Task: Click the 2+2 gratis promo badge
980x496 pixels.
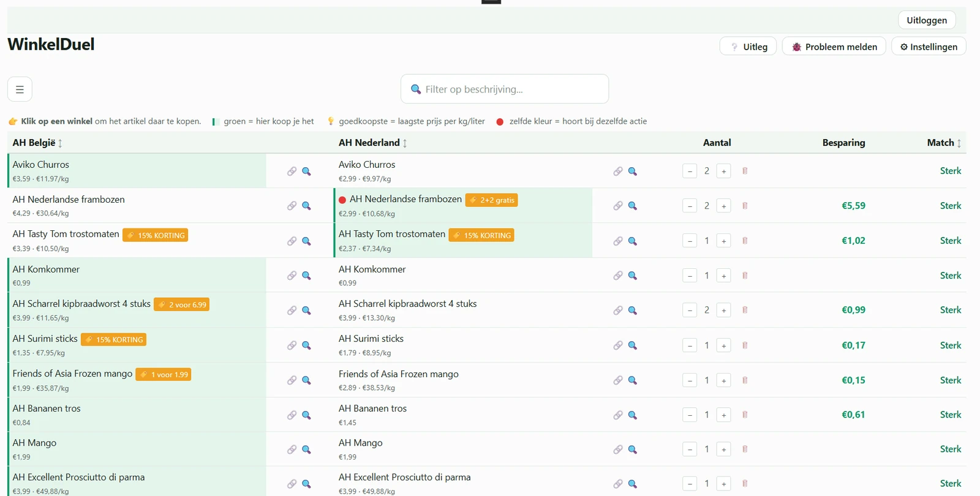Action: [x=492, y=200]
